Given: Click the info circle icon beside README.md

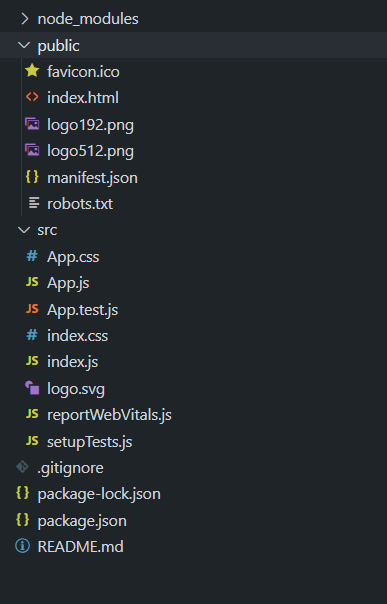Looking at the screenshot, I should [x=22, y=546].
